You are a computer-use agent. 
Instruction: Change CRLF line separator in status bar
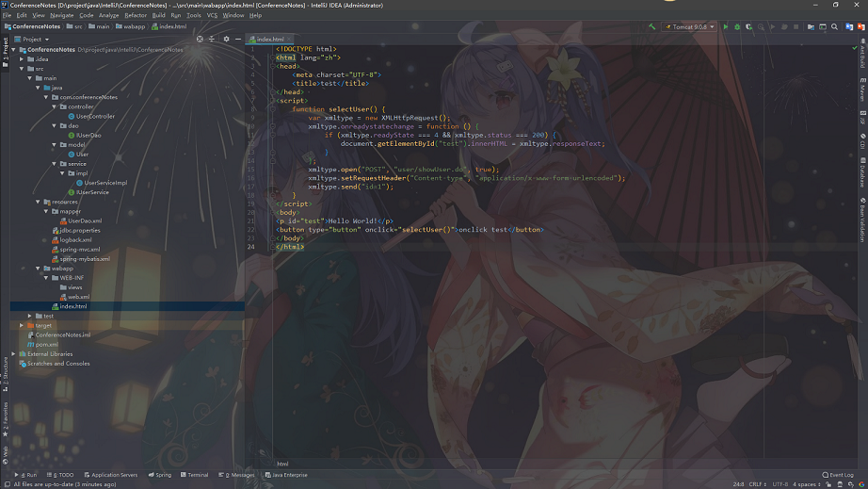coord(757,484)
